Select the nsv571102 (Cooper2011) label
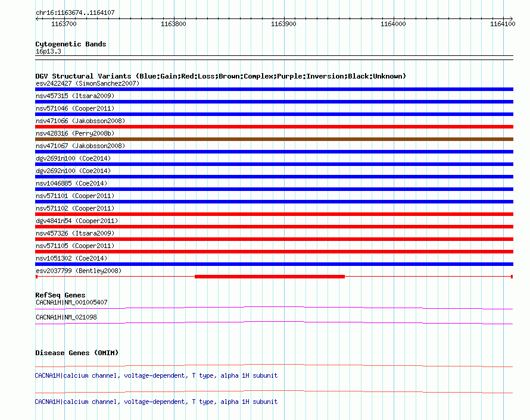The width and height of the screenshot is (530, 420). (75, 208)
